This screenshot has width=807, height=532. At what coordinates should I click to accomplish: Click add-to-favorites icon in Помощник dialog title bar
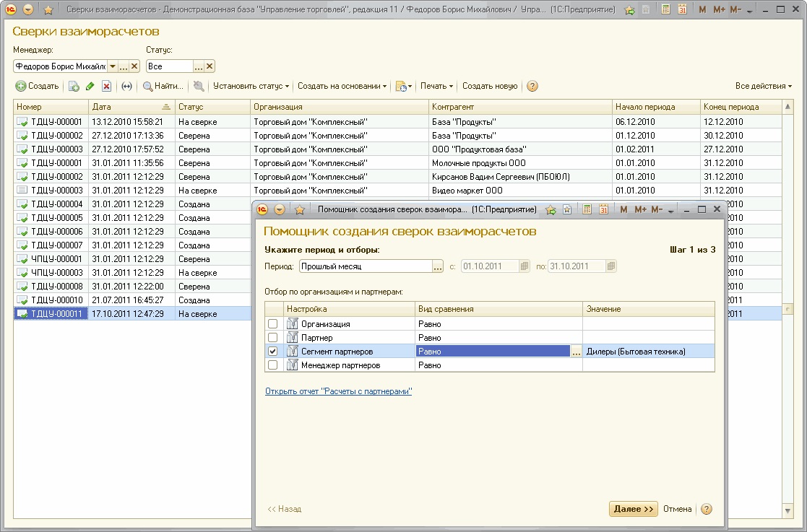(x=551, y=209)
